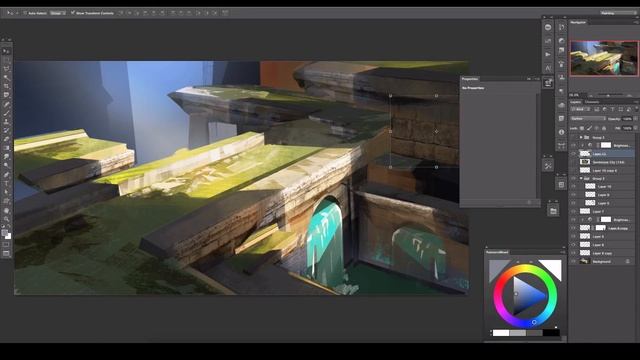Select the Path Selection tool
The width and height of the screenshot is (640, 360).
(6, 192)
